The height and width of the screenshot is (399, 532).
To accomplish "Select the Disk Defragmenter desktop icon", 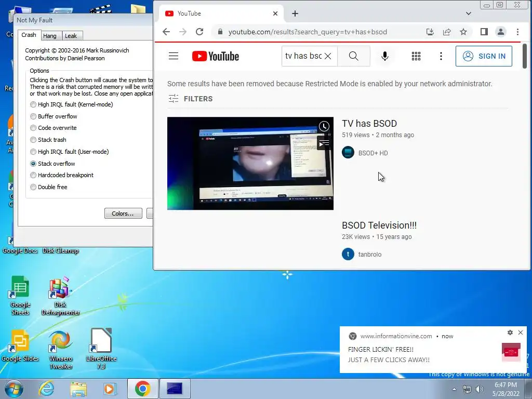I will [x=60, y=296].
